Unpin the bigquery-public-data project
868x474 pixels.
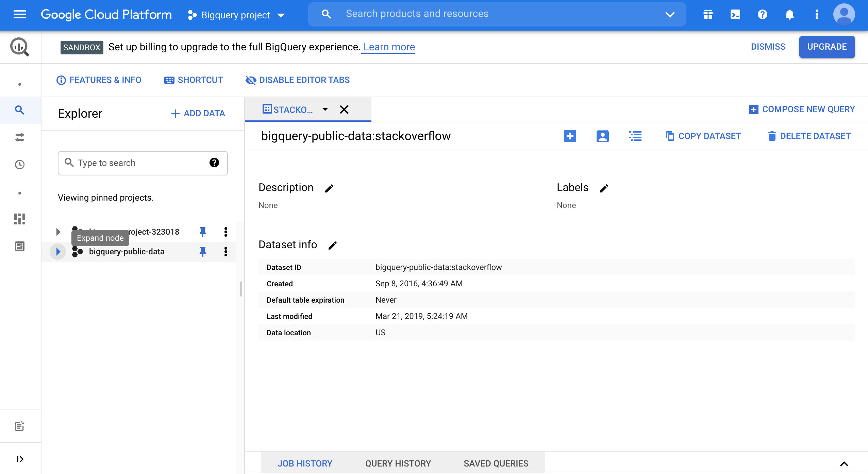point(203,252)
